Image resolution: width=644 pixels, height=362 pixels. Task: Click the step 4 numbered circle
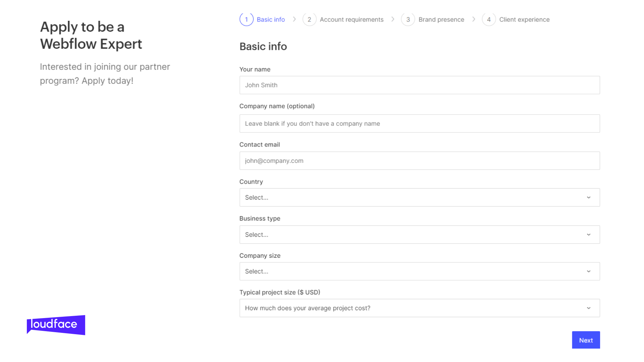pyautogui.click(x=489, y=19)
